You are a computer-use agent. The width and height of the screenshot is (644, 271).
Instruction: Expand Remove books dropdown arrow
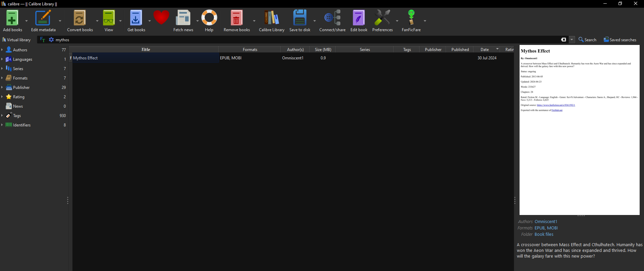[254, 21]
